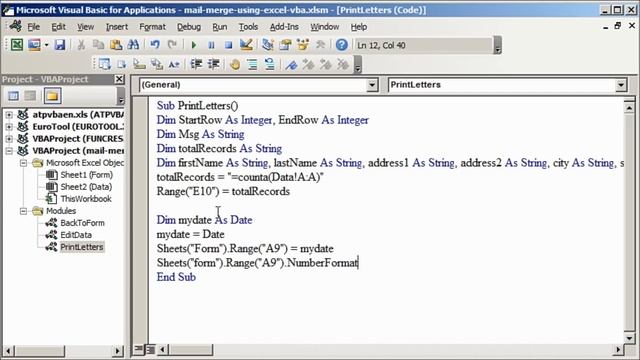Collapse the Microsoft Excel Objects folder

(23, 163)
